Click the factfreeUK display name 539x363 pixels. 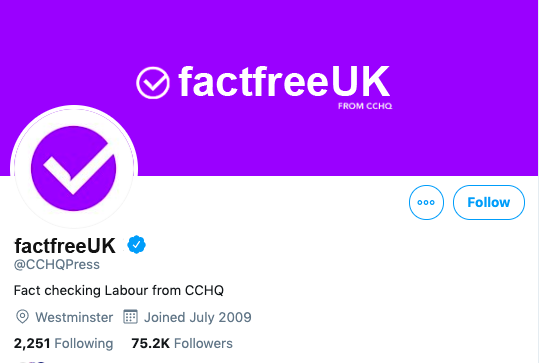[x=65, y=245]
